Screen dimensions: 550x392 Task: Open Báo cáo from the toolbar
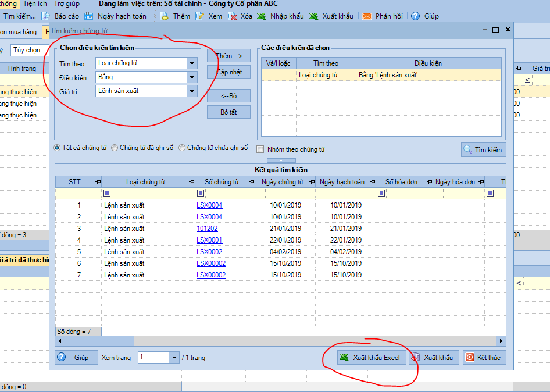point(67,16)
